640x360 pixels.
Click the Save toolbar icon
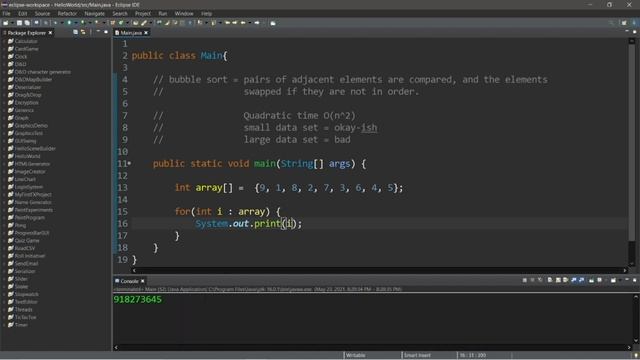click(x=19, y=23)
